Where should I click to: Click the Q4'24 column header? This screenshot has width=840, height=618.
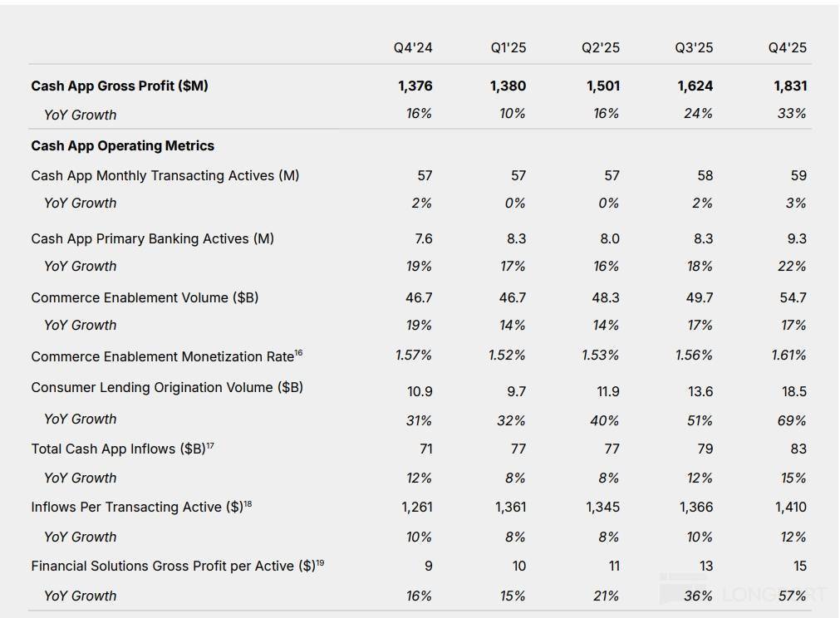(413, 47)
